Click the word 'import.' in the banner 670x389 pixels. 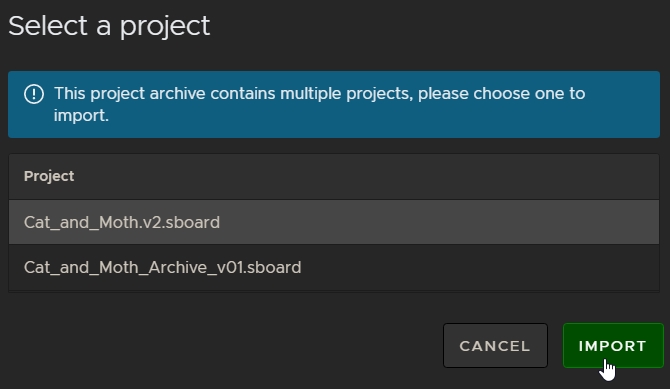click(x=81, y=116)
